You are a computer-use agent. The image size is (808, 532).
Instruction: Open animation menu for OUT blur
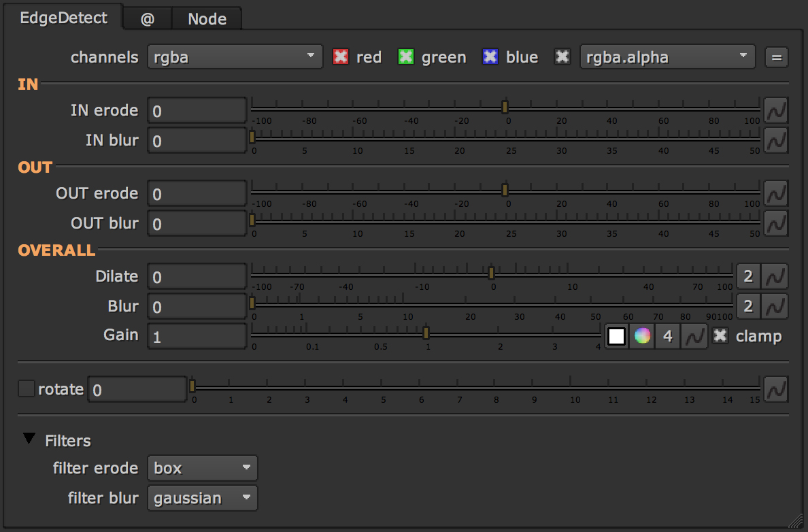pos(776,223)
